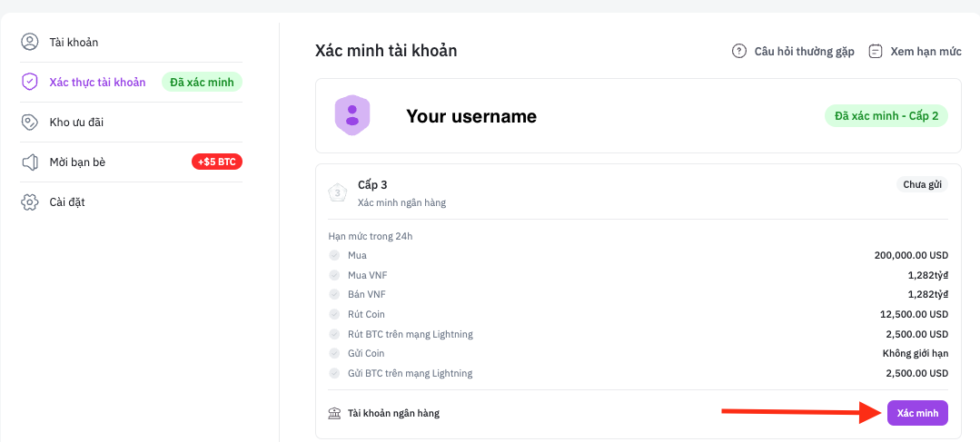Click the check circle next to Rút Coin

pos(334,314)
